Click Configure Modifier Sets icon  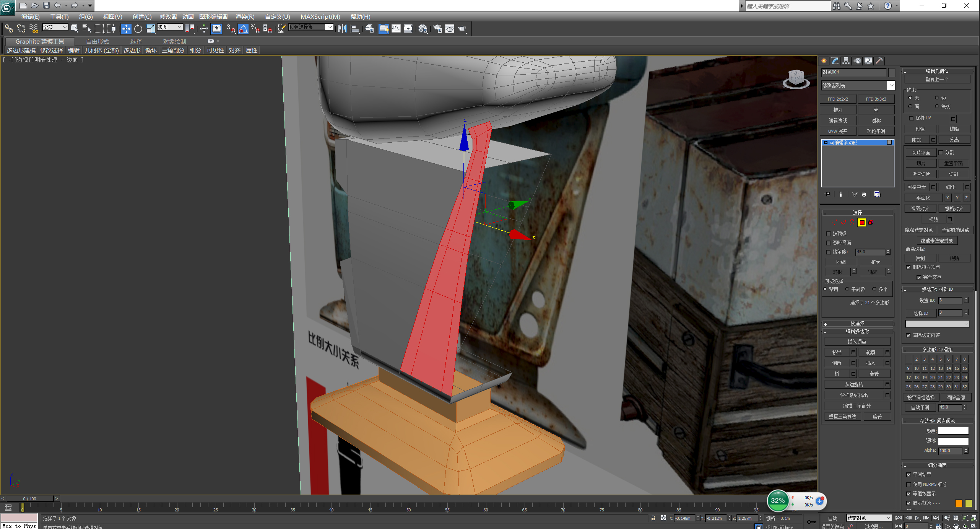(878, 194)
